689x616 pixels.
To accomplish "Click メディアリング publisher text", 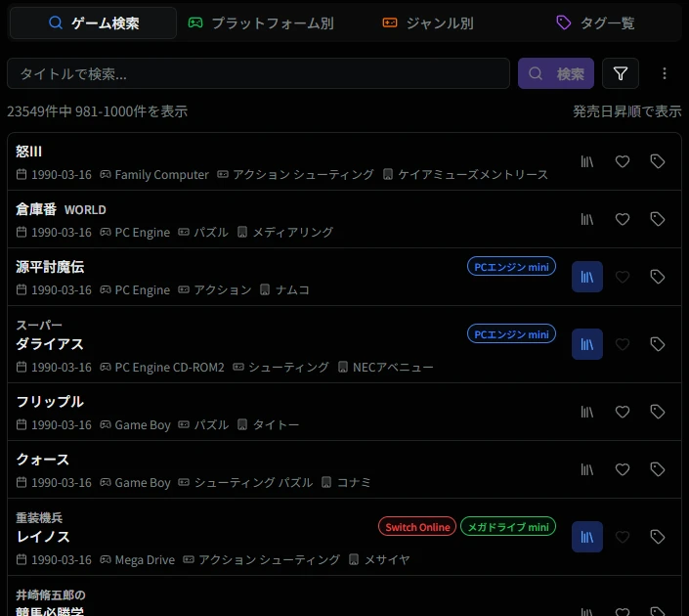I will tap(292, 232).
